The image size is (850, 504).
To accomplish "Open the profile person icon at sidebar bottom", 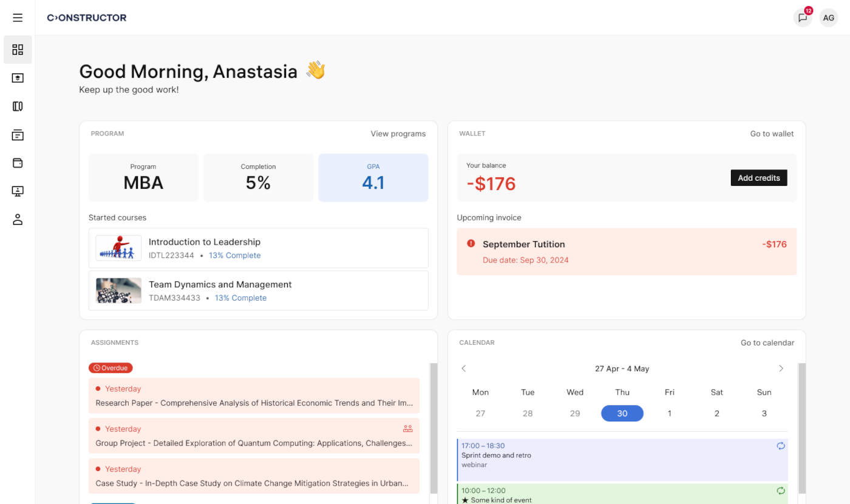I will click(x=17, y=219).
